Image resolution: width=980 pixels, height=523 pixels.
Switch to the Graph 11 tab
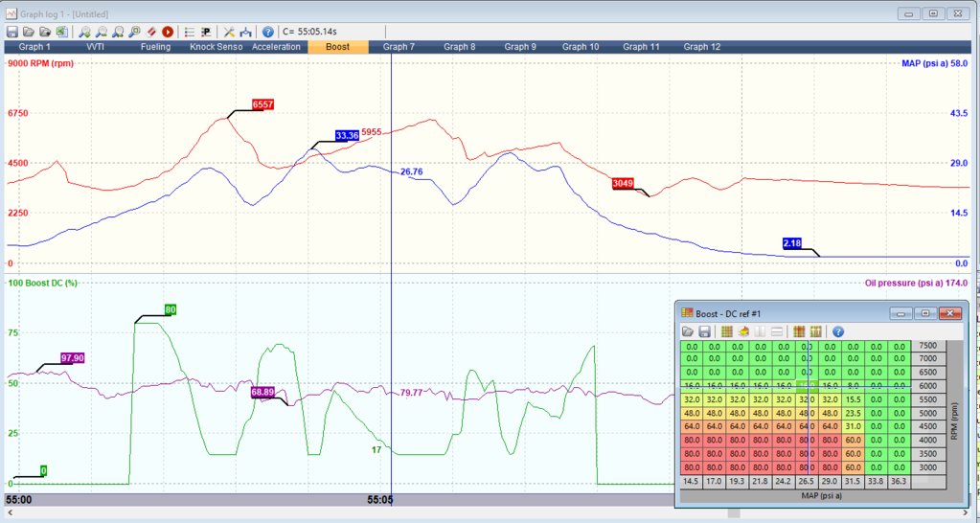click(x=641, y=47)
